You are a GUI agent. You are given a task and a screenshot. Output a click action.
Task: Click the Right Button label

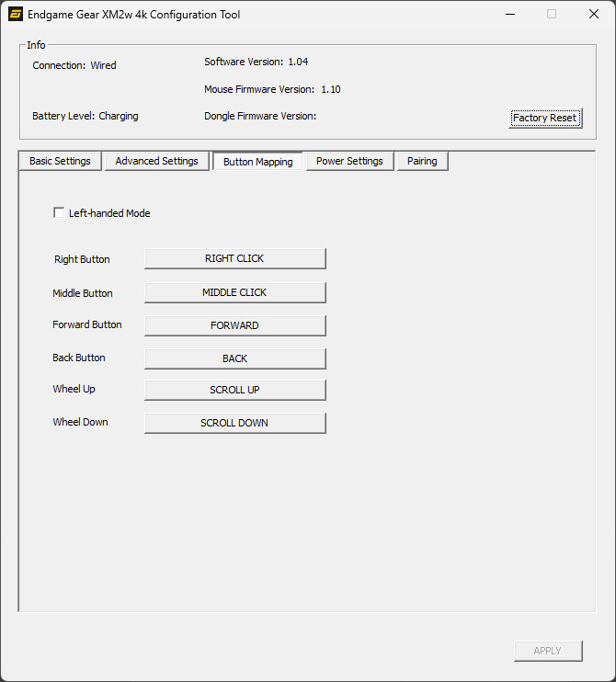pos(82,259)
